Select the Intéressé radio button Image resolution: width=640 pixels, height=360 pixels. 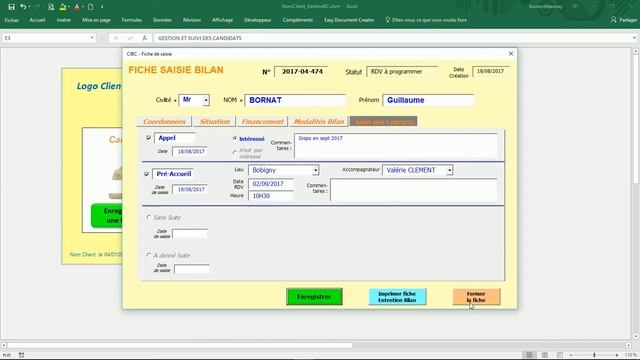(235, 139)
